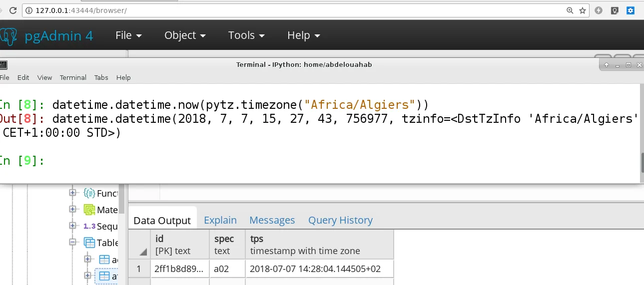
Task: Click the Functions node icon in tree
Action: [89, 193]
